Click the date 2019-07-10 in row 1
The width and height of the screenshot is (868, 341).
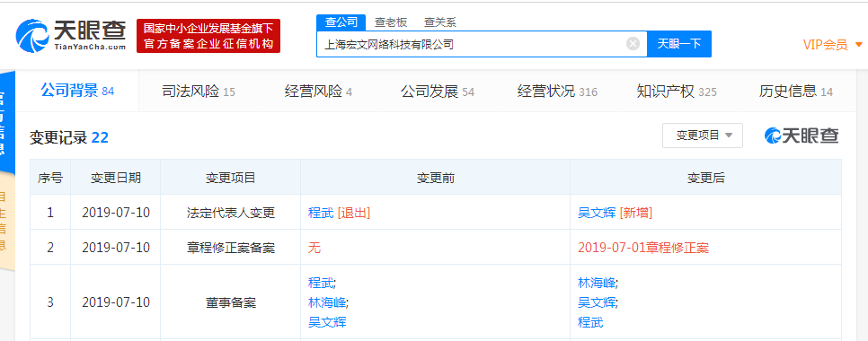pos(116,212)
